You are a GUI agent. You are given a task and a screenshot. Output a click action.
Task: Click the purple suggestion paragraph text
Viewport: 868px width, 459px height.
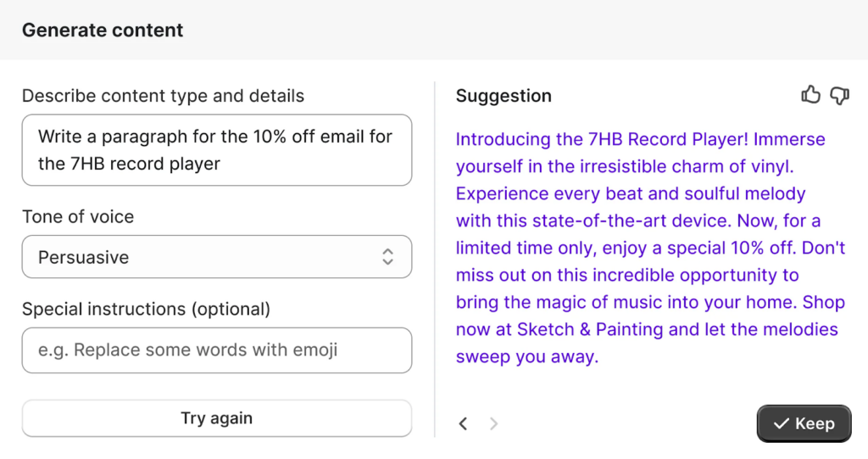[649, 248]
